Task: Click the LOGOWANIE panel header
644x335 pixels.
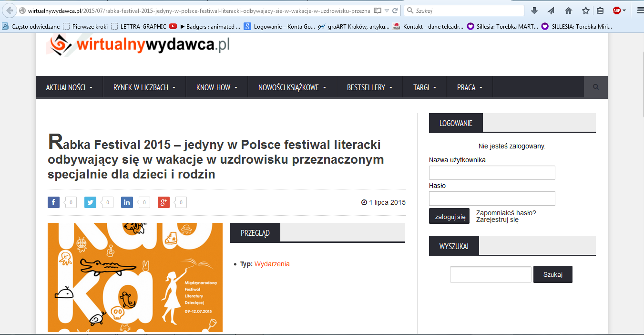Action: click(x=456, y=123)
